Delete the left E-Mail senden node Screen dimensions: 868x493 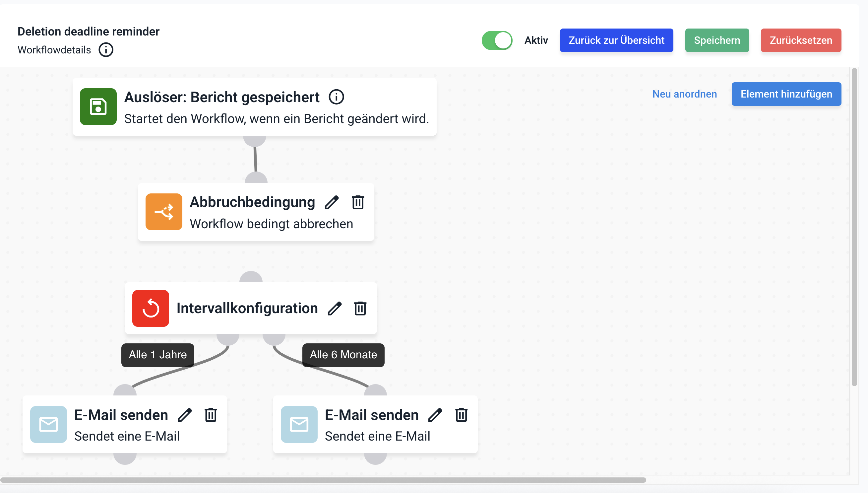(x=211, y=415)
